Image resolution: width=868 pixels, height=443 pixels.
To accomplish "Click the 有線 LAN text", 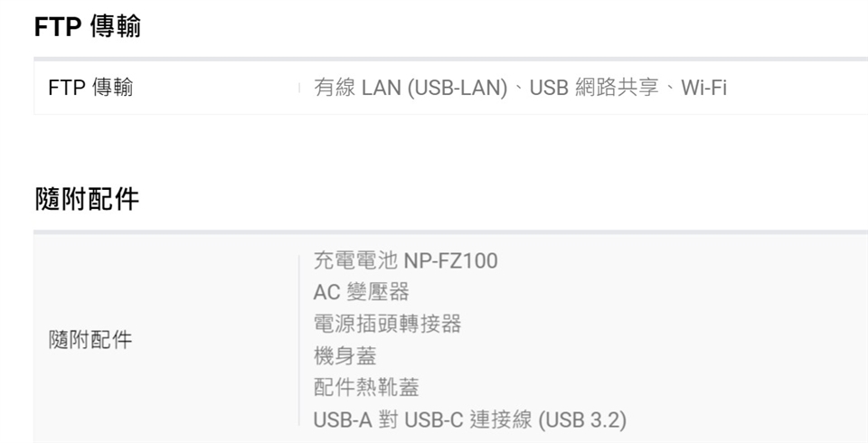I will [357, 89].
